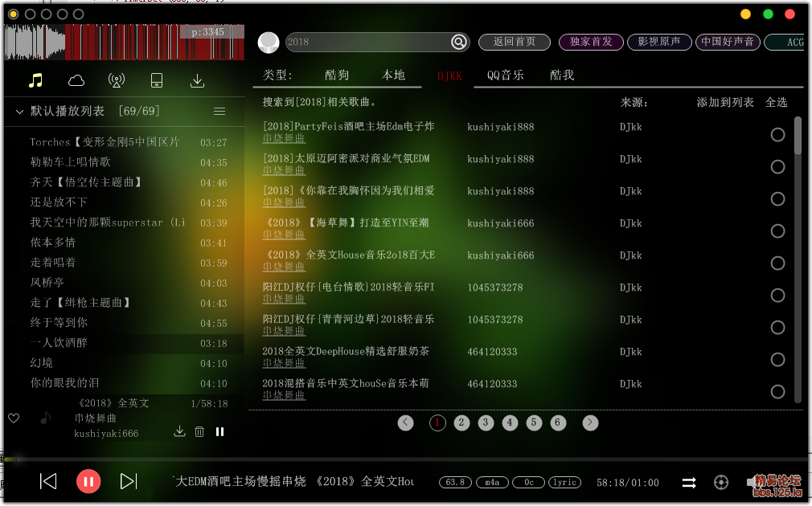This screenshot has width=812, height=506.
Task: Open the 影视原声 category
Action: [x=659, y=42]
